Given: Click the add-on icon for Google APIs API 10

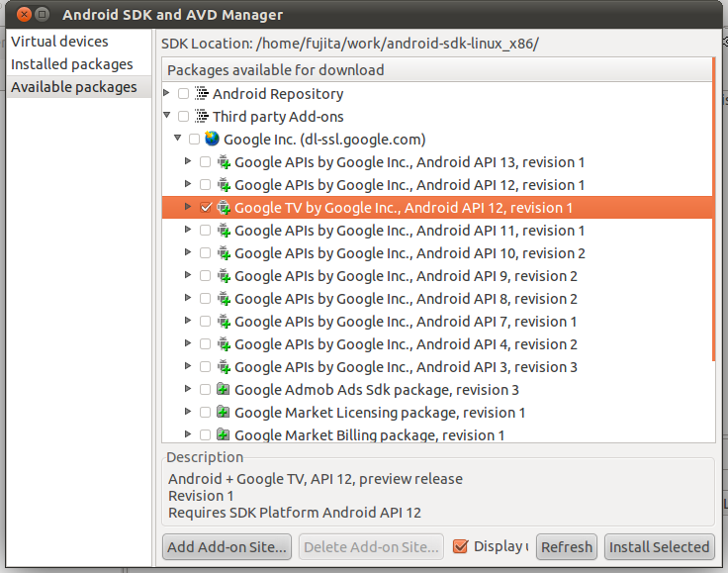Looking at the screenshot, I should tap(224, 252).
